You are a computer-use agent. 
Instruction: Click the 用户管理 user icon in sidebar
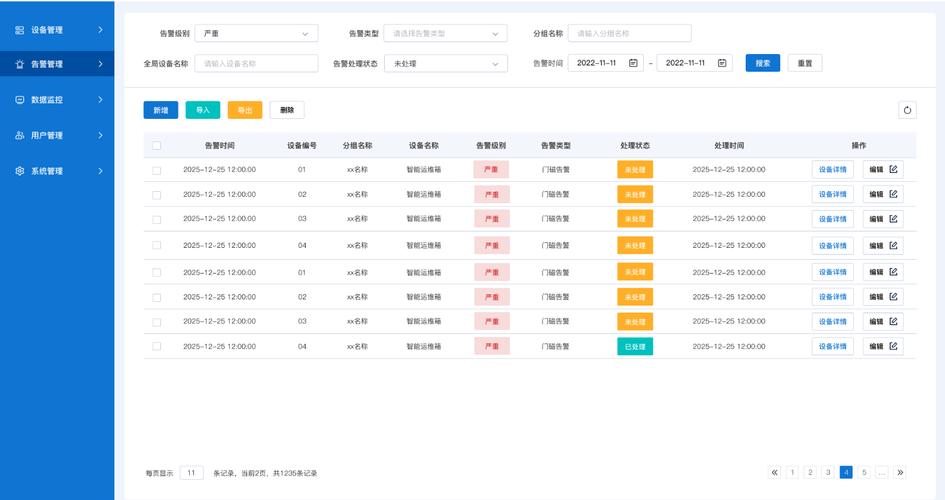[19, 136]
